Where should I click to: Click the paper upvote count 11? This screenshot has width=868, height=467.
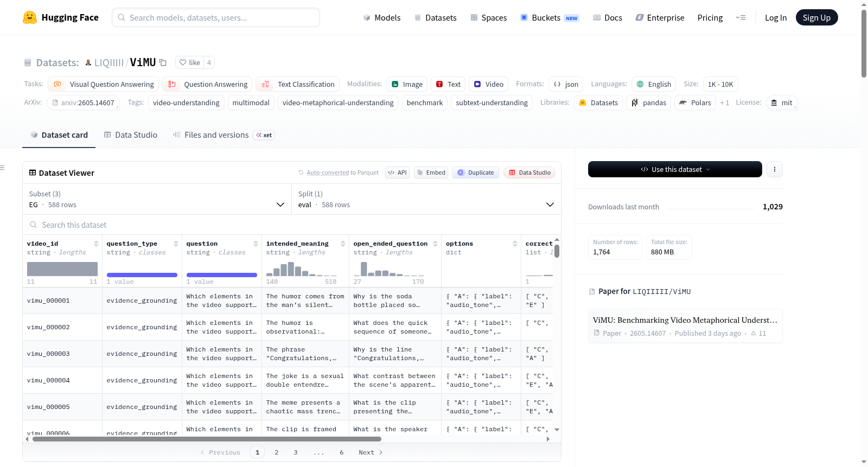click(x=758, y=333)
